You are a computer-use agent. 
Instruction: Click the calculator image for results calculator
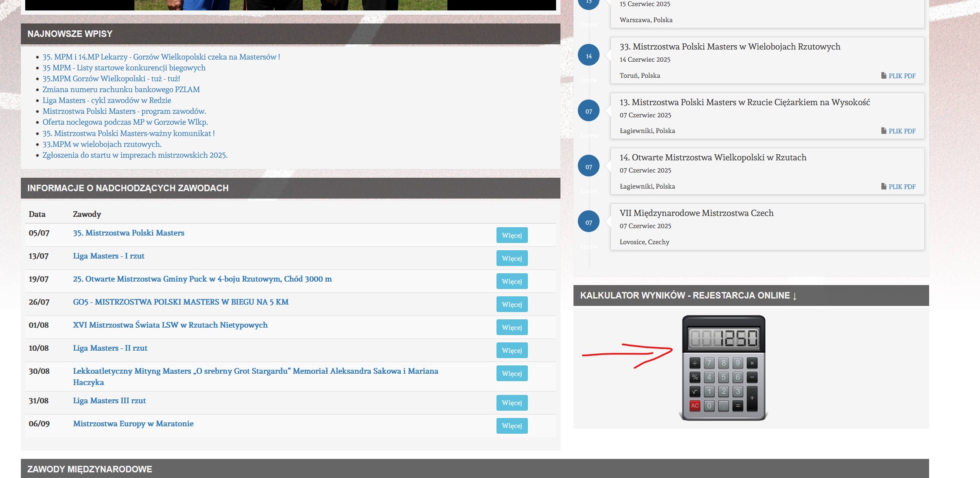723,368
